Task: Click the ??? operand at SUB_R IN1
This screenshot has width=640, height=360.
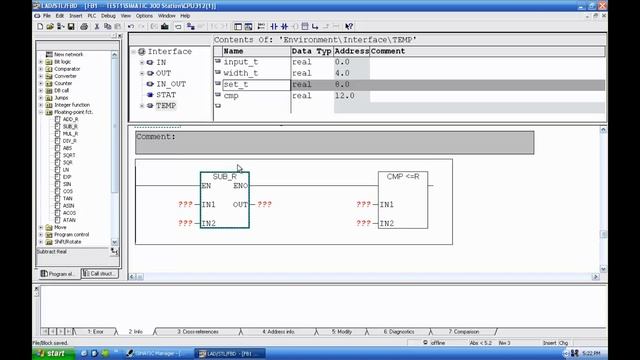Action: (185, 204)
